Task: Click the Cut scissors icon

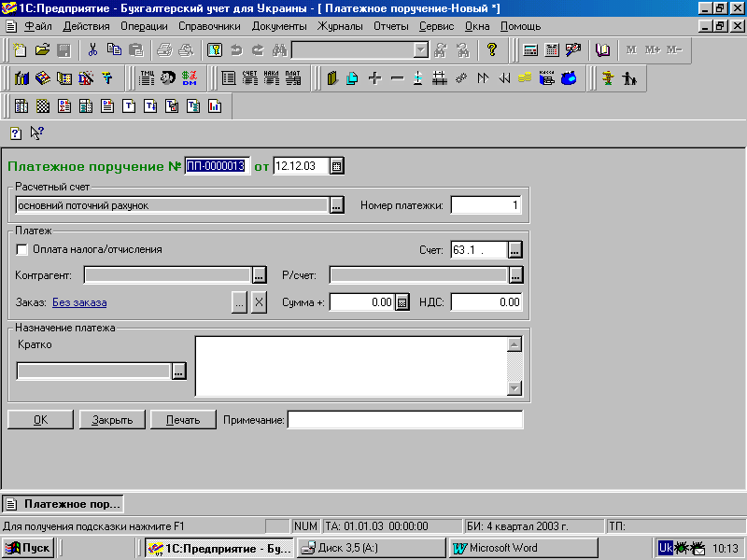Action: point(92,50)
